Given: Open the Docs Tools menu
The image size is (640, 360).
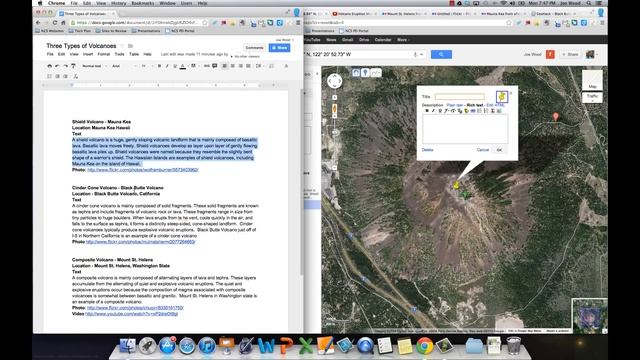Looking at the screenshot, I should [x=119, y=54].
